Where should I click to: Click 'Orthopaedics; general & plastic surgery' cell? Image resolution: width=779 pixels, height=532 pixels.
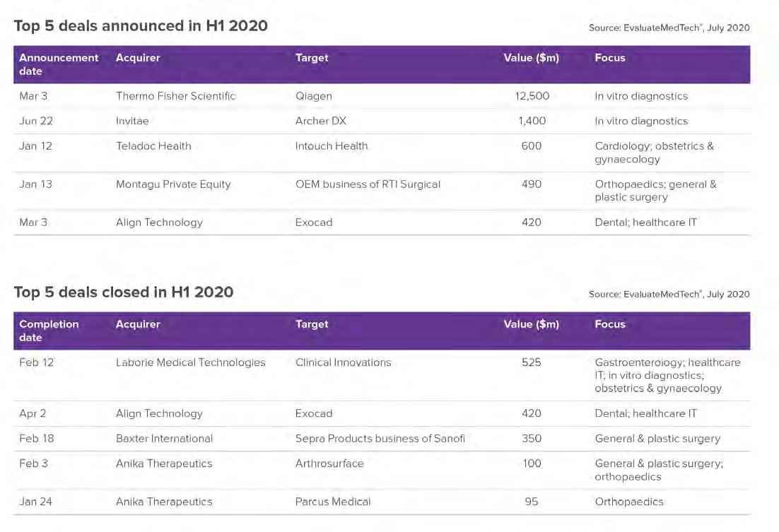point(656,191)
